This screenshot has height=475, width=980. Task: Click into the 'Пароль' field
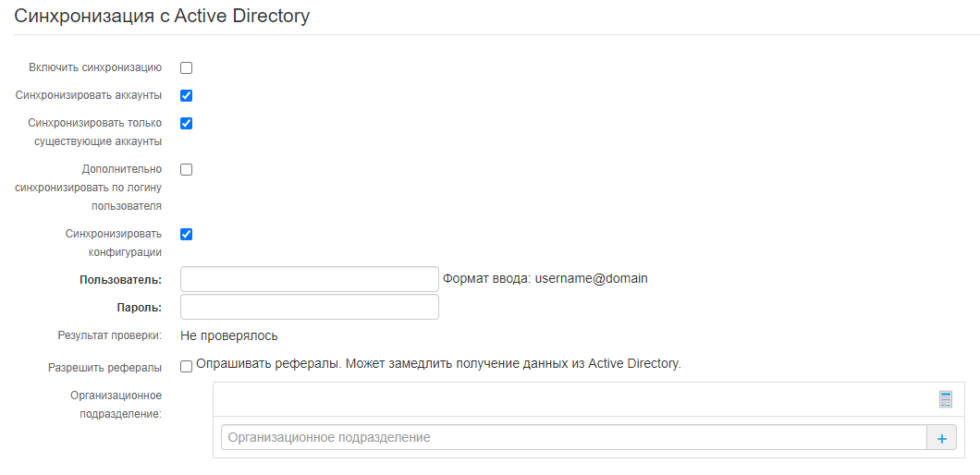coord(309,307)
